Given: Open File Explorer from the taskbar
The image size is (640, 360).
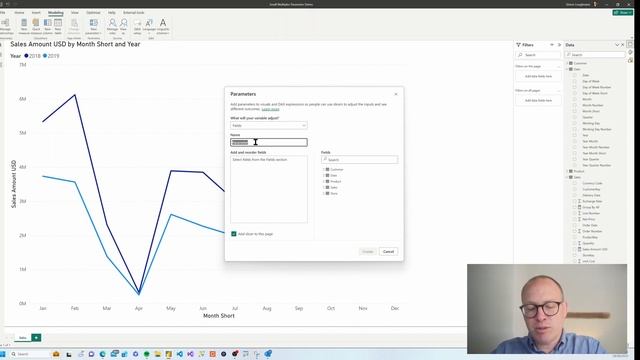Looking at the screenshot, I should 158,354.
